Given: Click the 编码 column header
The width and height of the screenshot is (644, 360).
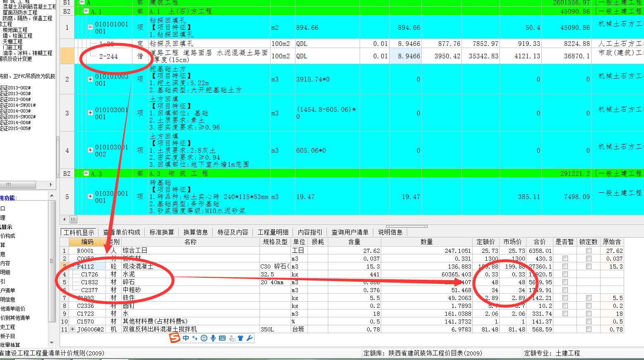Looking at the screenshot, I should click(87, 242).
